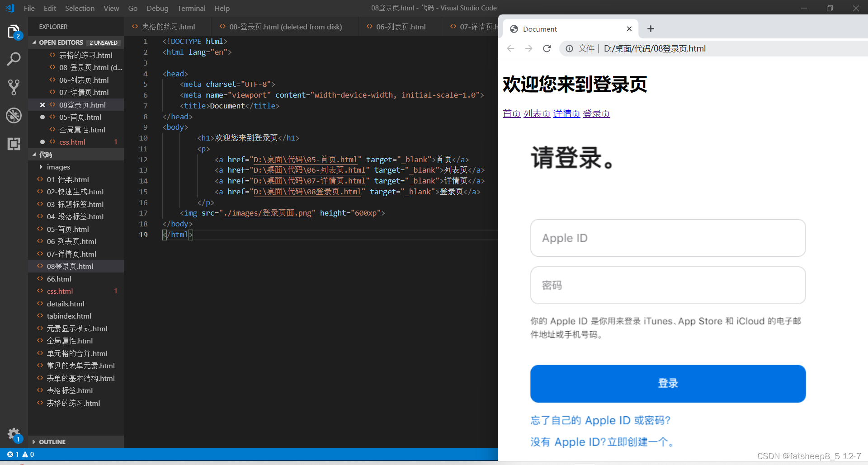Open a new browser tab

651,28
